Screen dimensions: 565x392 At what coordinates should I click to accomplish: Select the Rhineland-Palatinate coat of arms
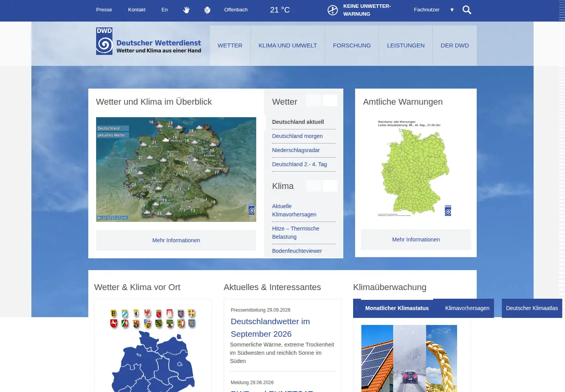tap(136, 323)
